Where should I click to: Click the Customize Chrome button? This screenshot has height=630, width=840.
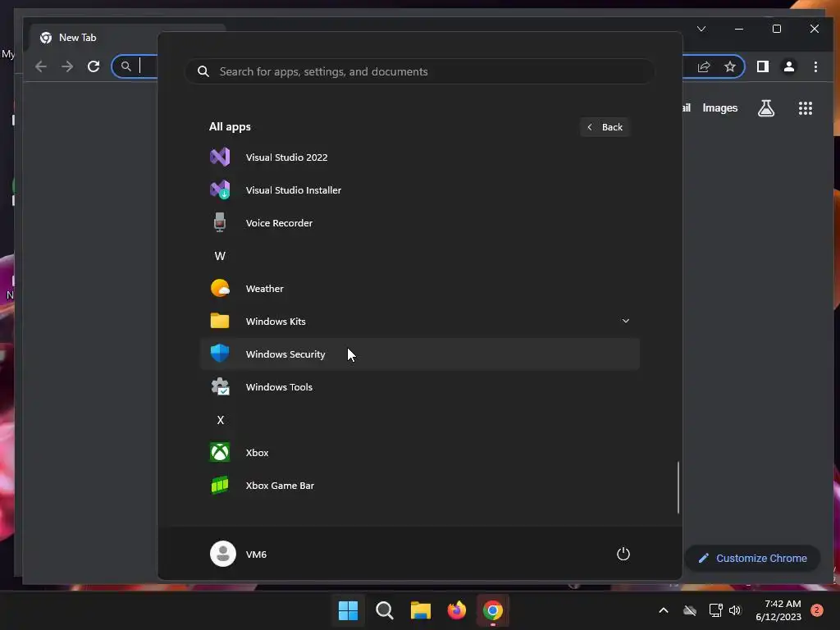752,558
